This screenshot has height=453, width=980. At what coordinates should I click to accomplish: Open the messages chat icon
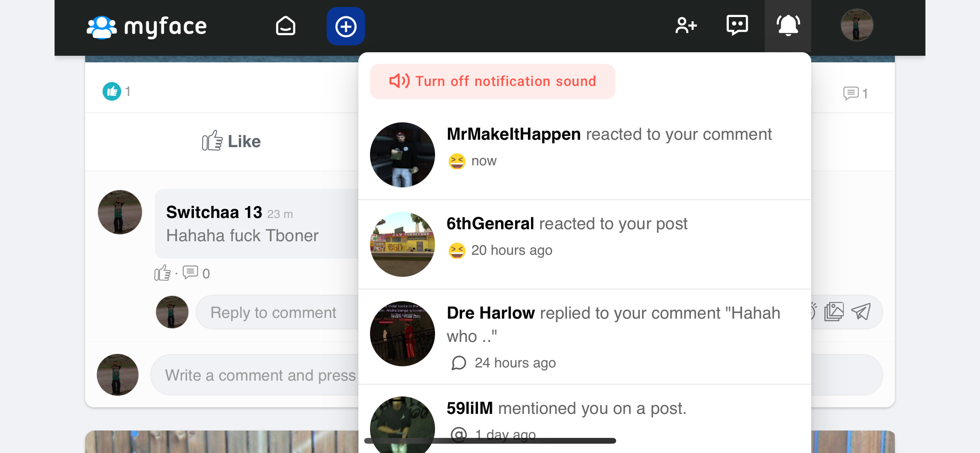(737, 26)
